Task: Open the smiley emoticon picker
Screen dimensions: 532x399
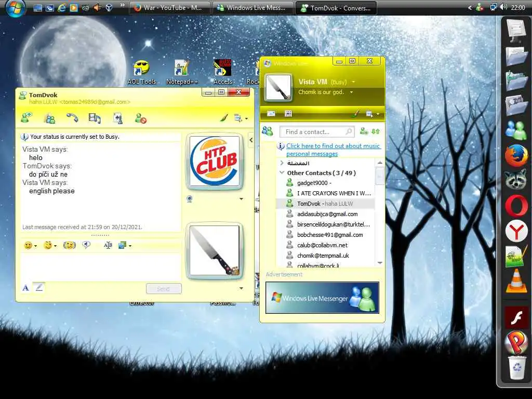Action: point(30,245)
